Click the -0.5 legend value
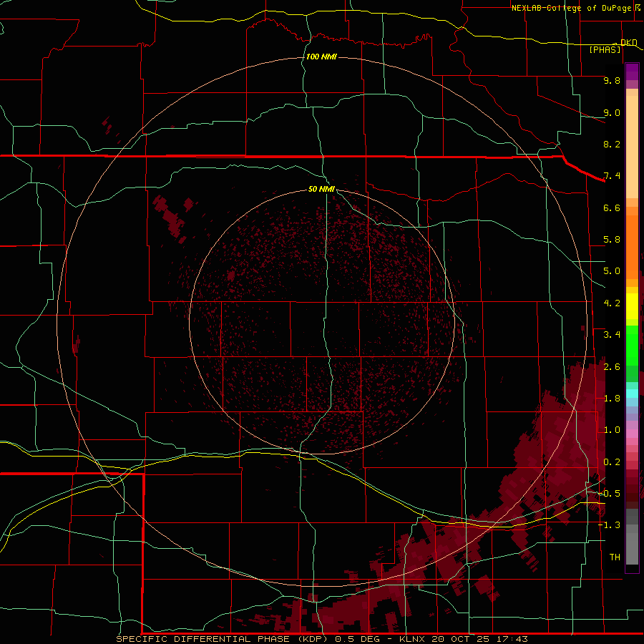This screenshot has height=644, width=644. pyautogui.click(x=609, y=494)
